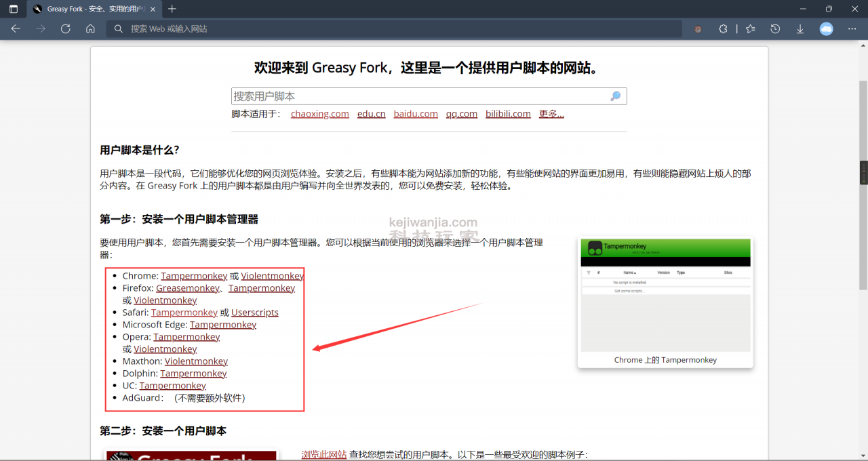
Task: Open Microsoft Edge's Tampermonkey link
Action: (223, 325)
